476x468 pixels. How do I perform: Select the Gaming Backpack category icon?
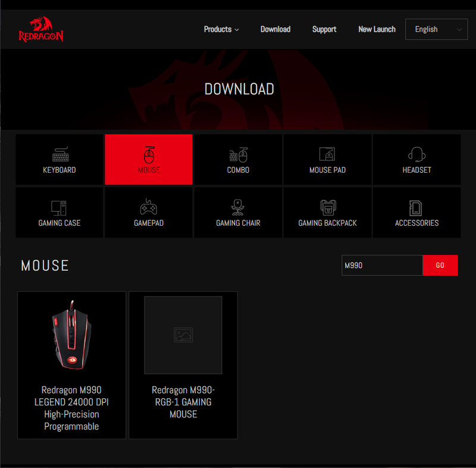pos(328,207)
